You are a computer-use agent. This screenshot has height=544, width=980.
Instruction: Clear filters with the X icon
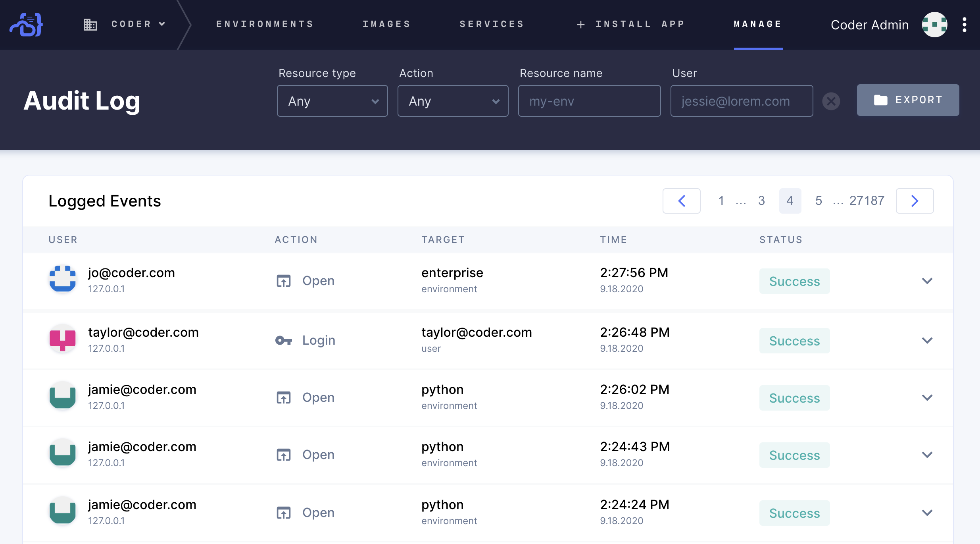click(831, 101)
